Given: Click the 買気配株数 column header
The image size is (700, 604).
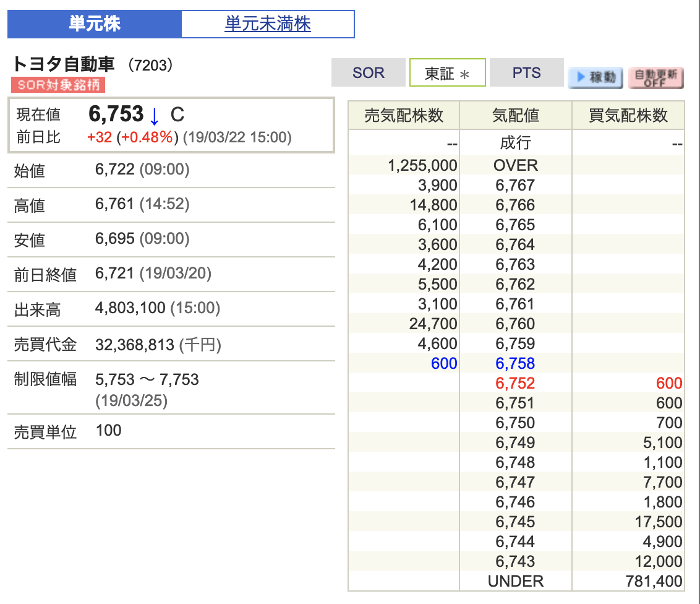Looking at the screenshot, I should tap(628, 115).
